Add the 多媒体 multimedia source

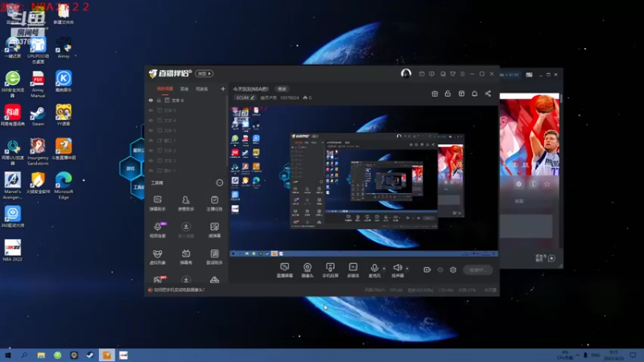coord(353,270)
